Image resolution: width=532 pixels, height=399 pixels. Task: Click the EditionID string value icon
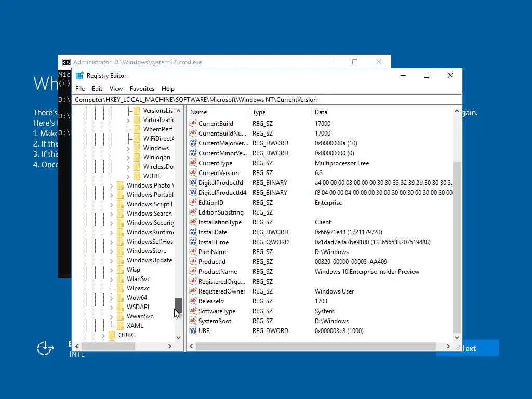click(x=193, y=202)
